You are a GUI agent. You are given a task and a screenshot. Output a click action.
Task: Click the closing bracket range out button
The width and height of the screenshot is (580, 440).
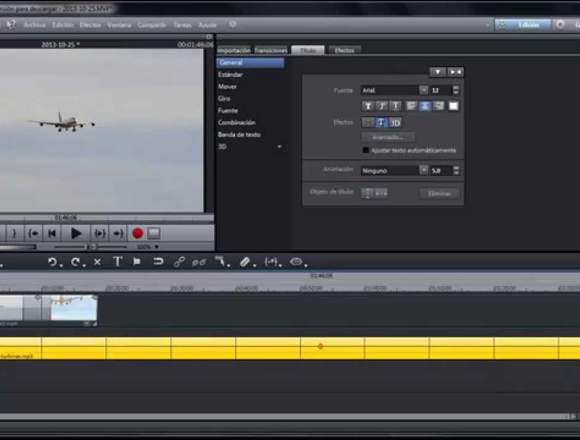(14, 234)
